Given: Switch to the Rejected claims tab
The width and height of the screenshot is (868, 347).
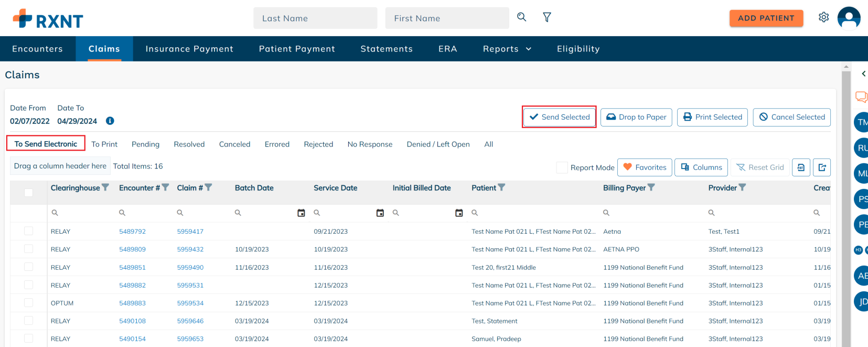Looking at the screenshot, I should [x=318, y=144].
